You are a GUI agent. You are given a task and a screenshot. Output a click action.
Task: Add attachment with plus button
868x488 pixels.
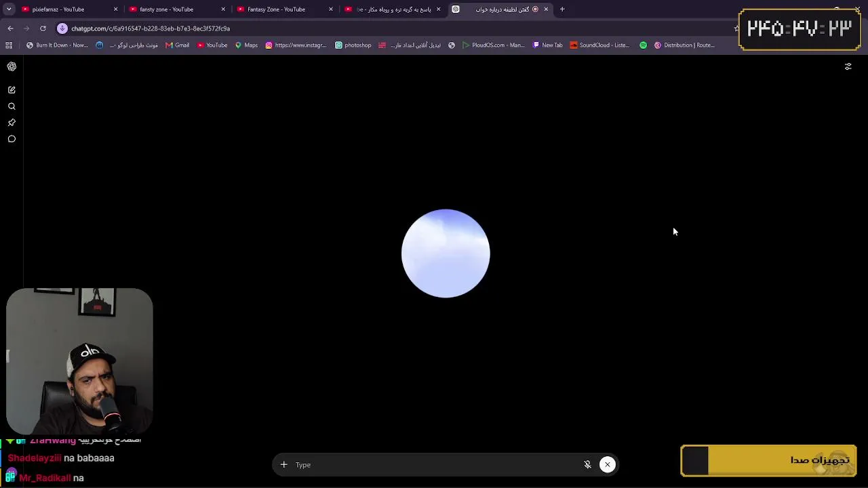point(283,464)
